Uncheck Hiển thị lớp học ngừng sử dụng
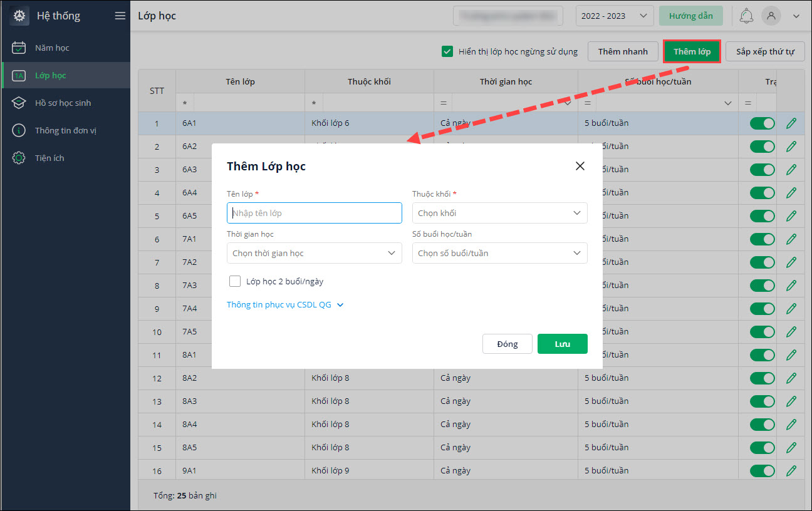Screen dimensions: 812x511 pyautogui.click(x=447, y=51)
